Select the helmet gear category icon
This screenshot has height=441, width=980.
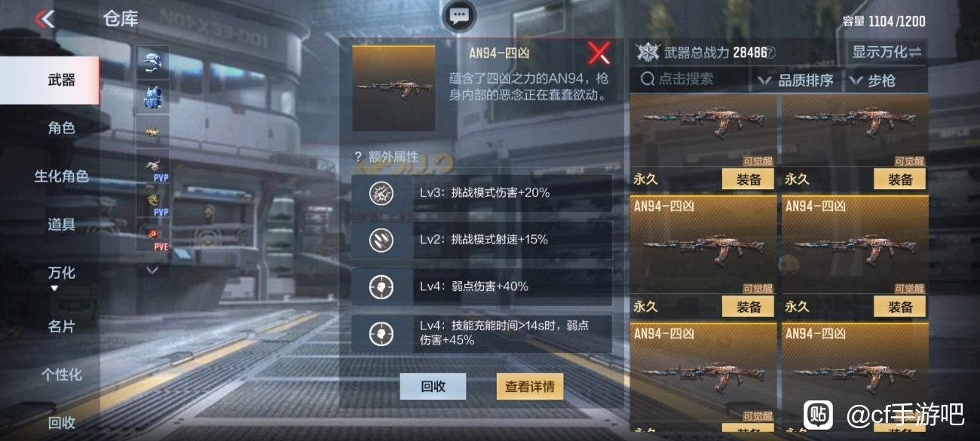[152, 64]
